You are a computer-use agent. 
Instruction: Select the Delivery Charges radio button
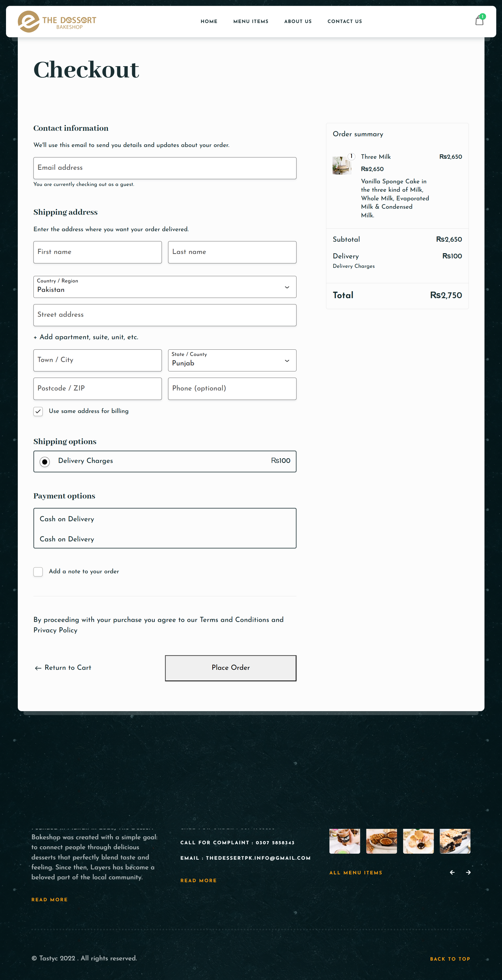(45, 461)
